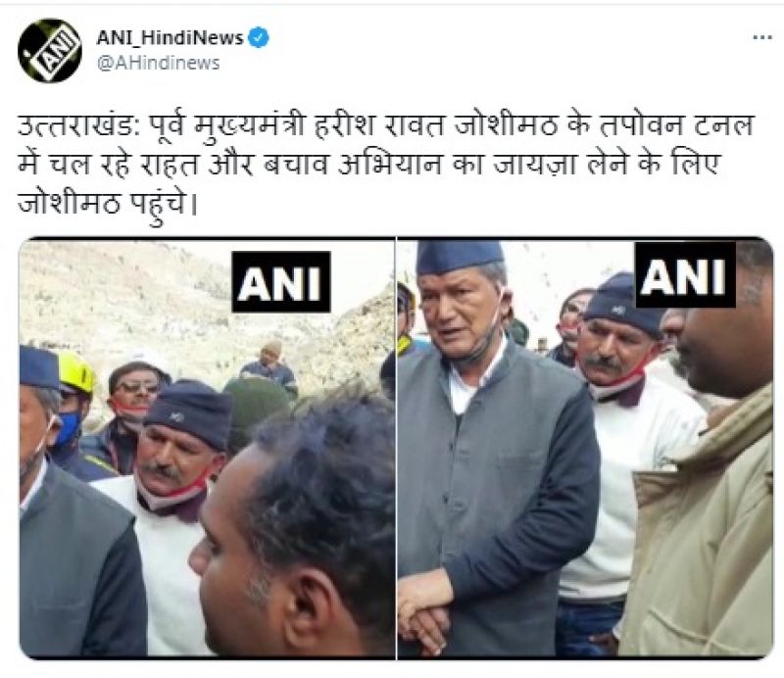
Task: Click the word उत्तराखंड in tweet
Action: (78, 126)
